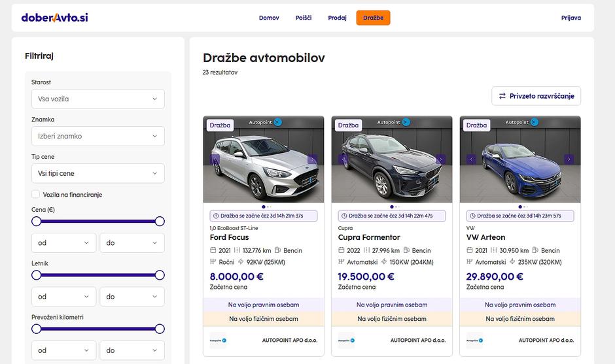Screen dimensions: 615x364
Task: Click Autopoint logo above Cupra Formentor photo
Action: (x=393, y=122)
